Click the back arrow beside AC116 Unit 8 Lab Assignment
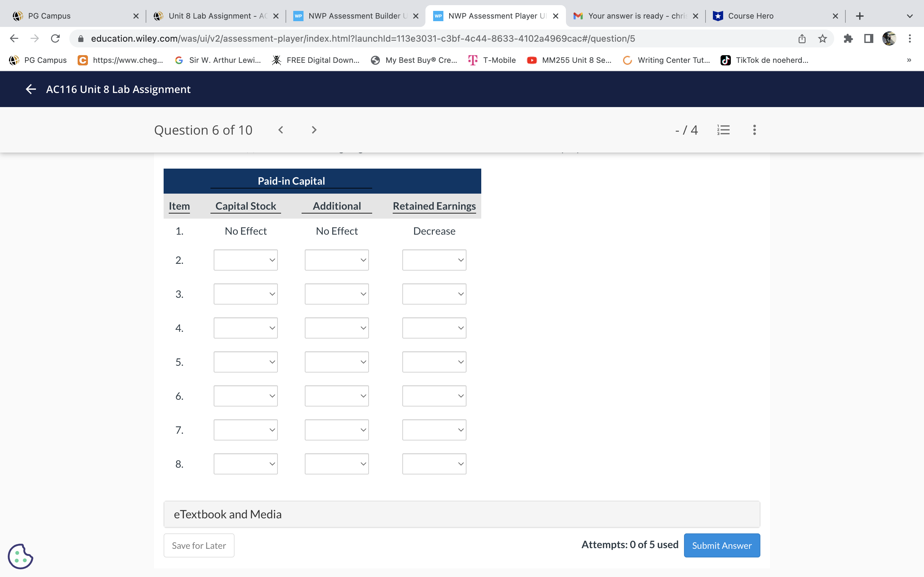The image size is (924, 577). [30, 89]
